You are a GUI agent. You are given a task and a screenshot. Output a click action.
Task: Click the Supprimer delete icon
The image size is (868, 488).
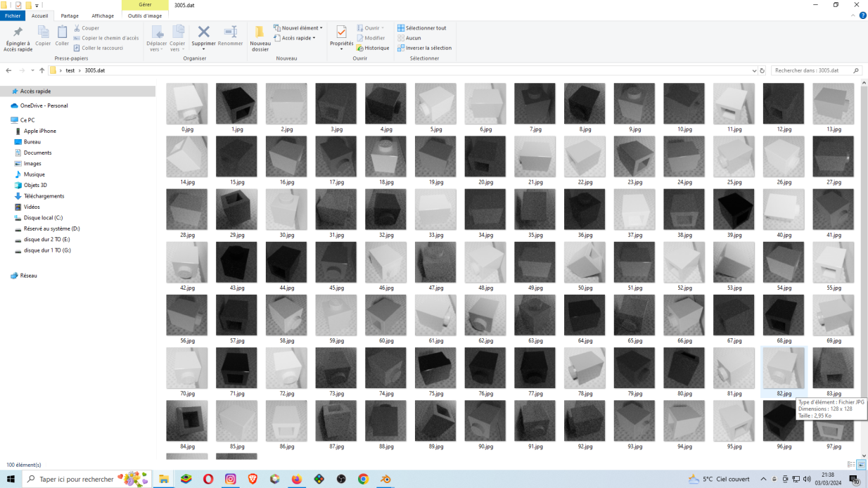coord(203,33)
